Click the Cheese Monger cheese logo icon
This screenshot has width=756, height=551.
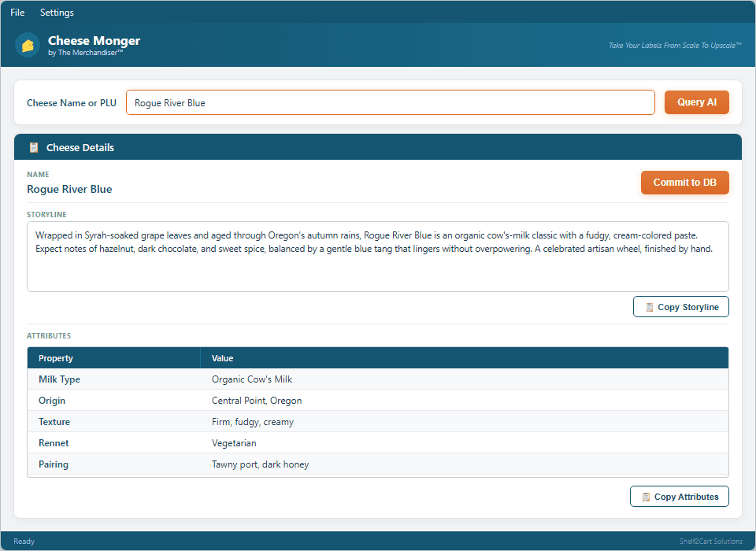point(28,46)
